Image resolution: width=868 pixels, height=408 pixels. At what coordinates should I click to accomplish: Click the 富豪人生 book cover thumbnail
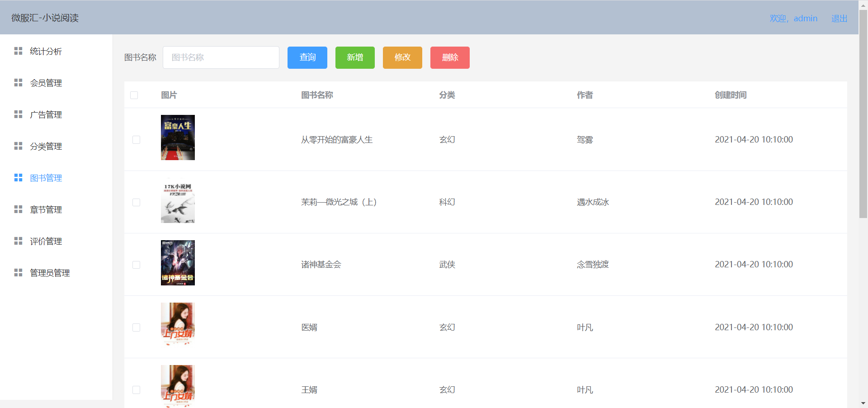coord(178,138)
